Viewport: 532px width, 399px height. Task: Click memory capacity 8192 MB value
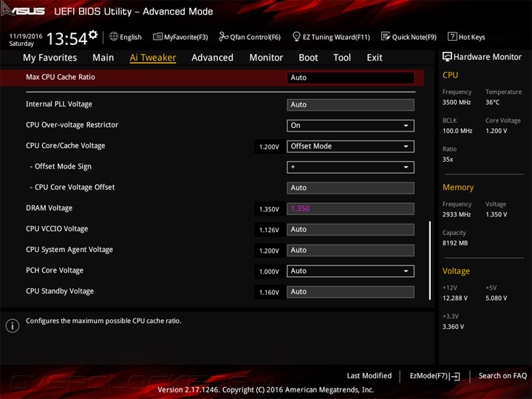coord(455,243)
